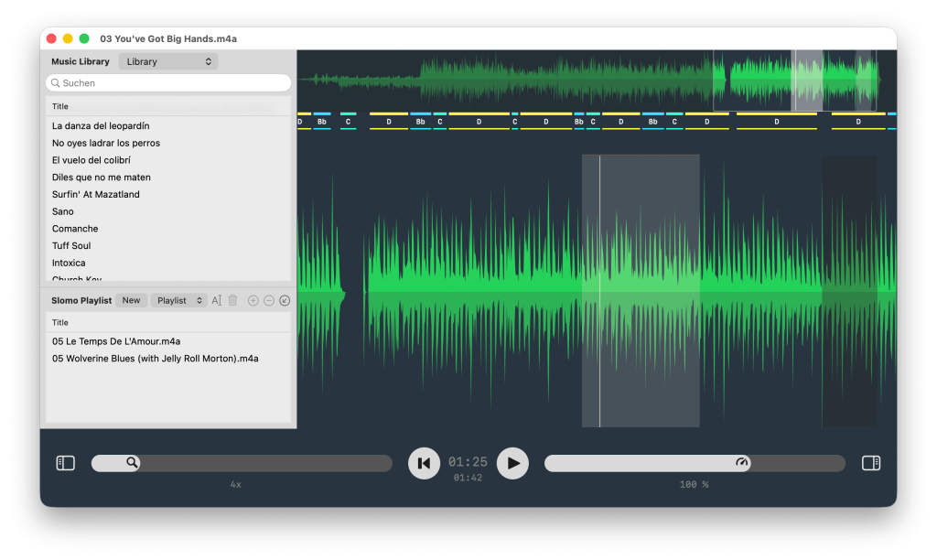Click the circled arrow icon next to minus

click(x=285, y=300)
